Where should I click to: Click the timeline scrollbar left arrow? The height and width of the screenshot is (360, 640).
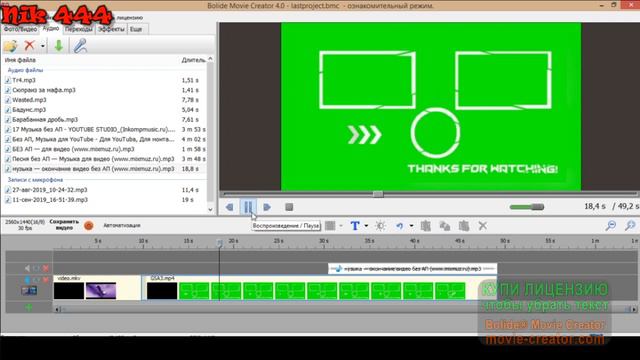pyautogui.click(x=58, y=309)
